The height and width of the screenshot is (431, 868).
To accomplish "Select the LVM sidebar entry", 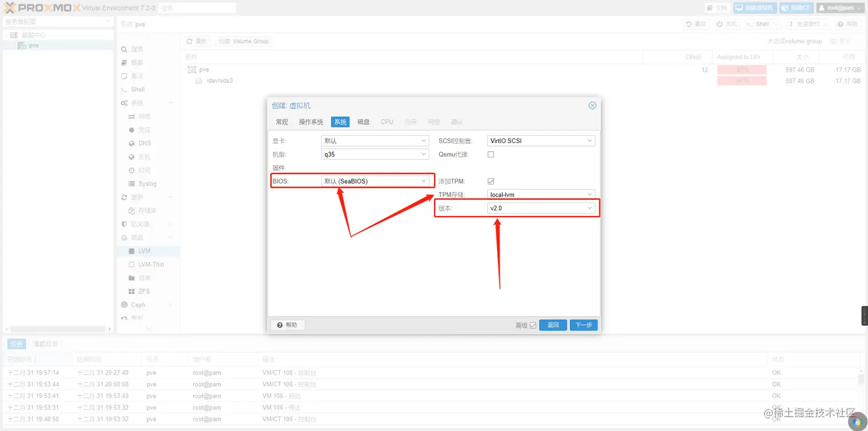I will tap(144, 251).
